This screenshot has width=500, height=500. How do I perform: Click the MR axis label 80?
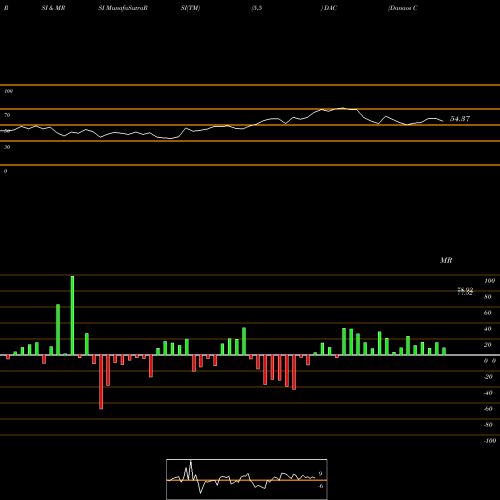488,297
